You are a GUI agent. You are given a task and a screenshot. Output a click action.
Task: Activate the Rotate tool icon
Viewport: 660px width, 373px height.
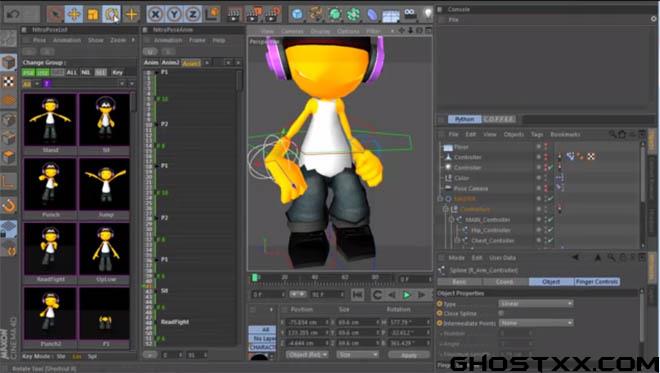pyautogui.click(x=111, y=15)
